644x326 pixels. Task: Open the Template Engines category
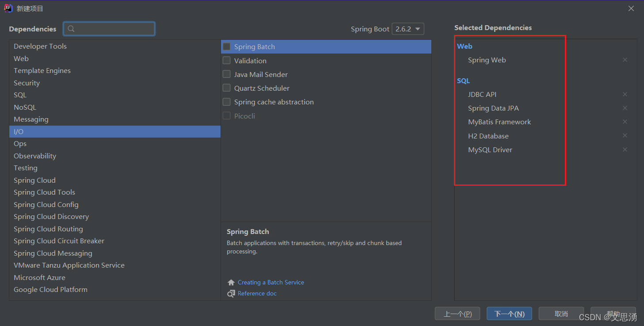point(115,70)
